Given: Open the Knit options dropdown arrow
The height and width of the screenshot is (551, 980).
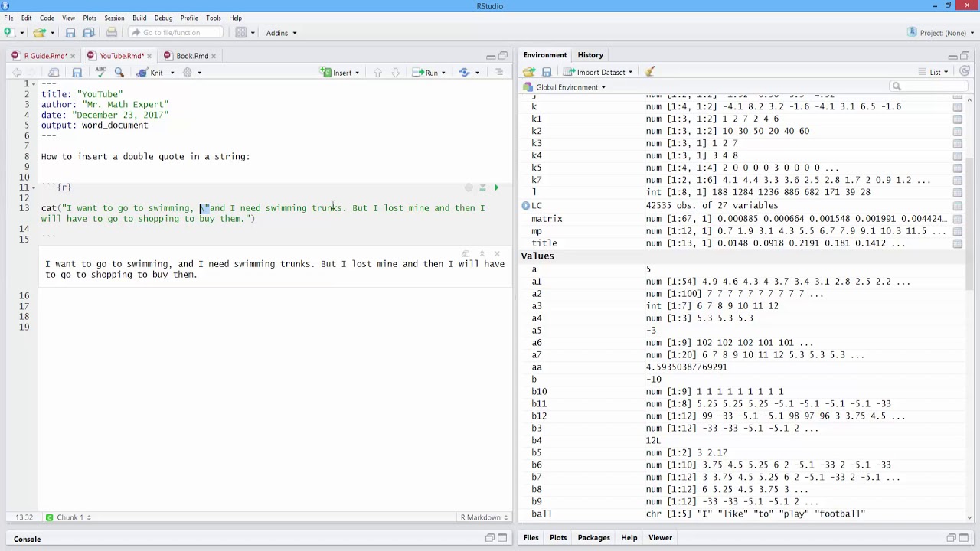Looking at the screenshot, I should click(x=172, y=73).
